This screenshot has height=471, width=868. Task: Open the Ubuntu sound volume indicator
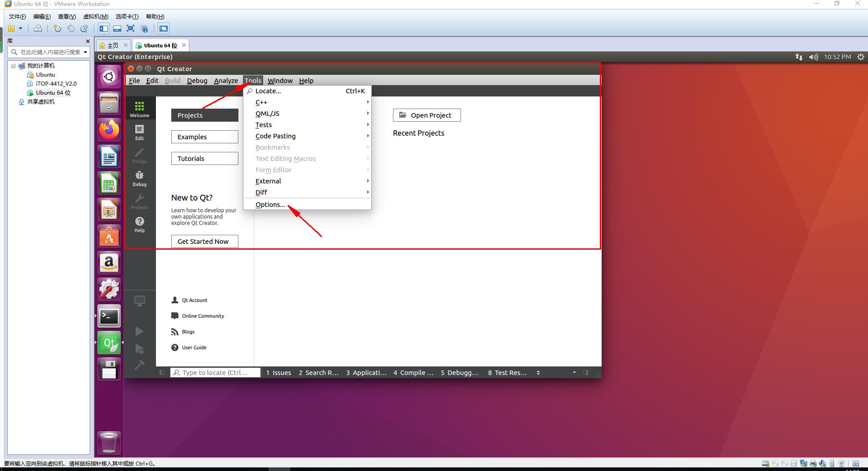click(x=813, y=57)
